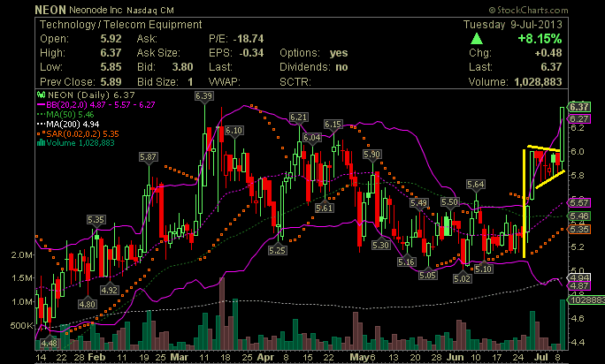Click the NEON ticker symbol in header
The height and width of the screenshot is (364, 605).
(50, 10)
